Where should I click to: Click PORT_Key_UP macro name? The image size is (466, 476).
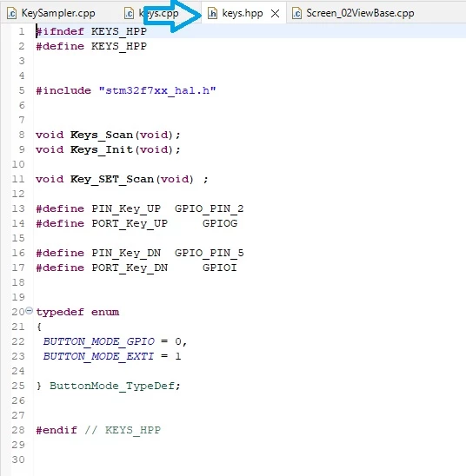(x=130, y=223)
